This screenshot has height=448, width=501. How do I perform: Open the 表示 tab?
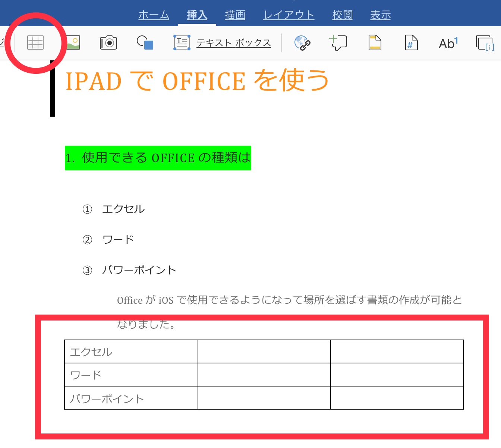[380, 15]
